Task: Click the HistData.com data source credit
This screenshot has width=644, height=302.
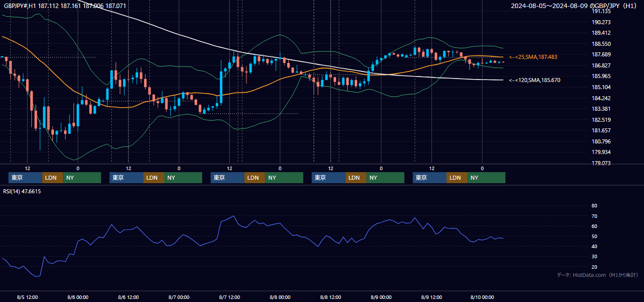Action: point(598,275)
